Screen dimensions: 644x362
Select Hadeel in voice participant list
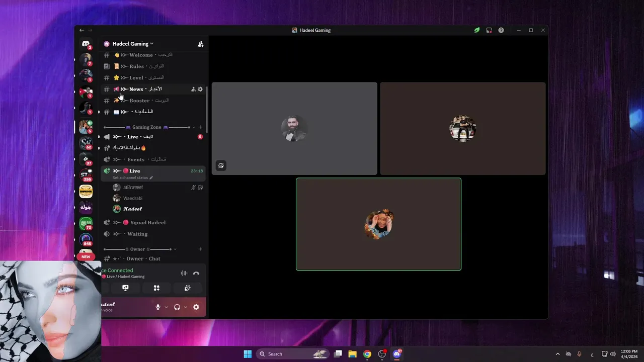(157, 209)
